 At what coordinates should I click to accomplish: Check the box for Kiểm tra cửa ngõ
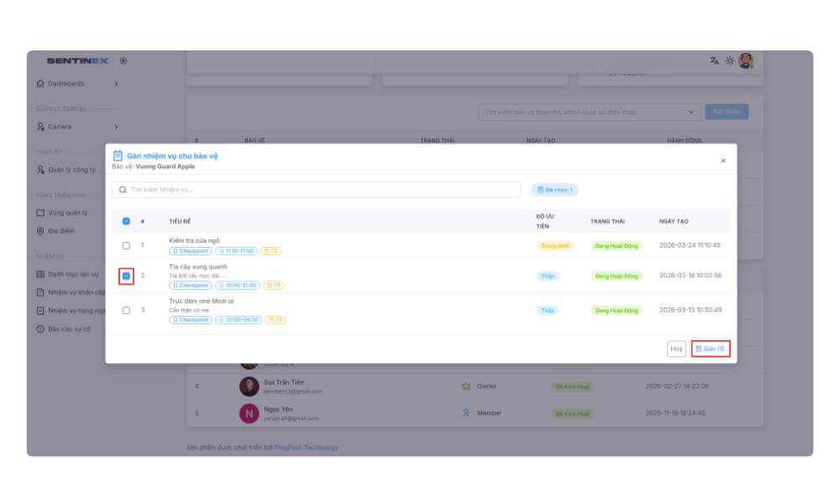pos(126,245)
